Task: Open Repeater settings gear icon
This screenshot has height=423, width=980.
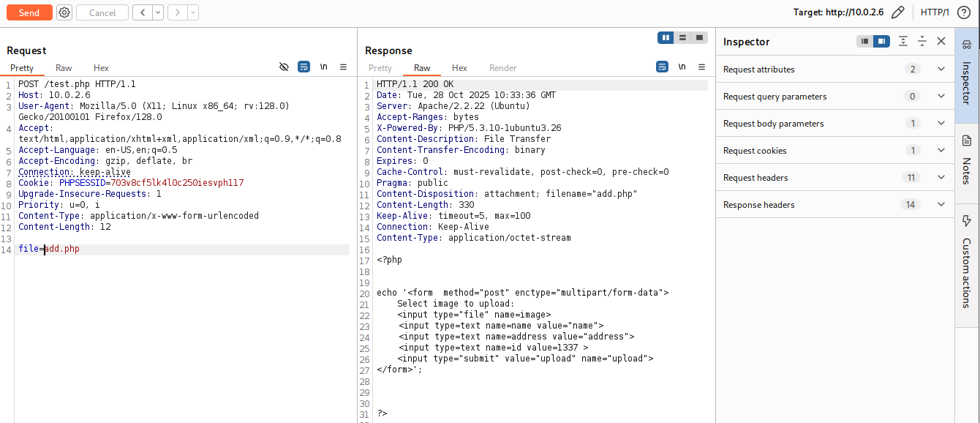Action: point(64,12)
